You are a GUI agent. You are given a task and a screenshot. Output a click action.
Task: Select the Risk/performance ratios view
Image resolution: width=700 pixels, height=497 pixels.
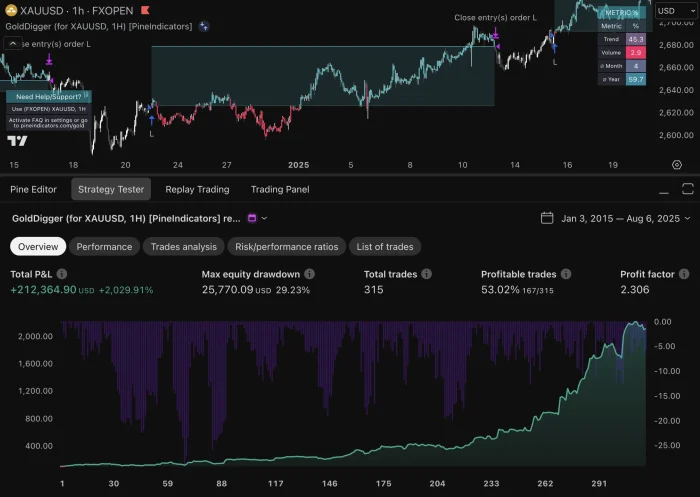click(288, 246)
